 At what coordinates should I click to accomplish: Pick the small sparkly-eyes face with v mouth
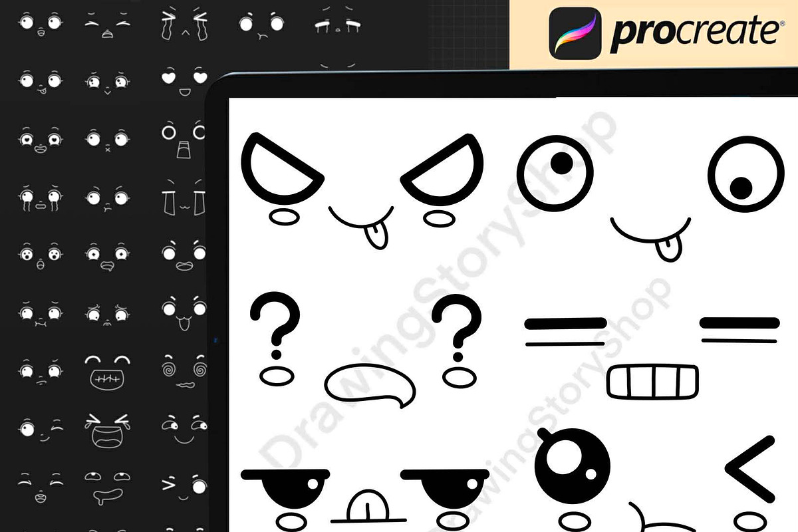pos(108,83)
